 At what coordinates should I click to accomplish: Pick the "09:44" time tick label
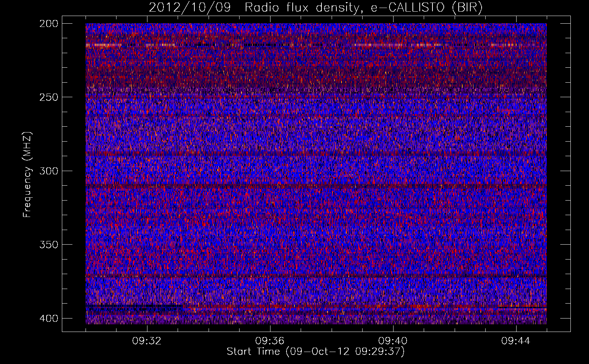tap(516, 341)
